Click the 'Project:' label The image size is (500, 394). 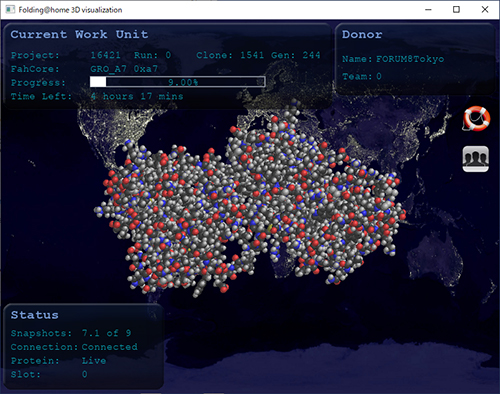(x=35, y=55)
